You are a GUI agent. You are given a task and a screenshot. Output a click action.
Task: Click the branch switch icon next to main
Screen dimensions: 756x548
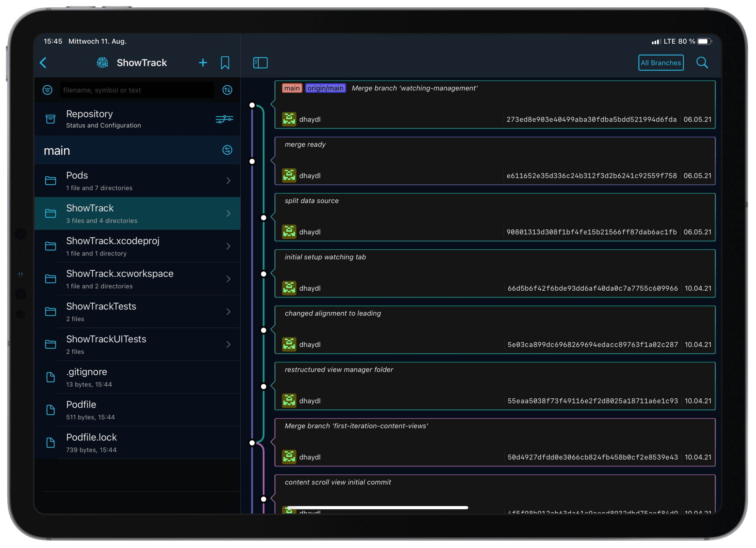[227, 150]
